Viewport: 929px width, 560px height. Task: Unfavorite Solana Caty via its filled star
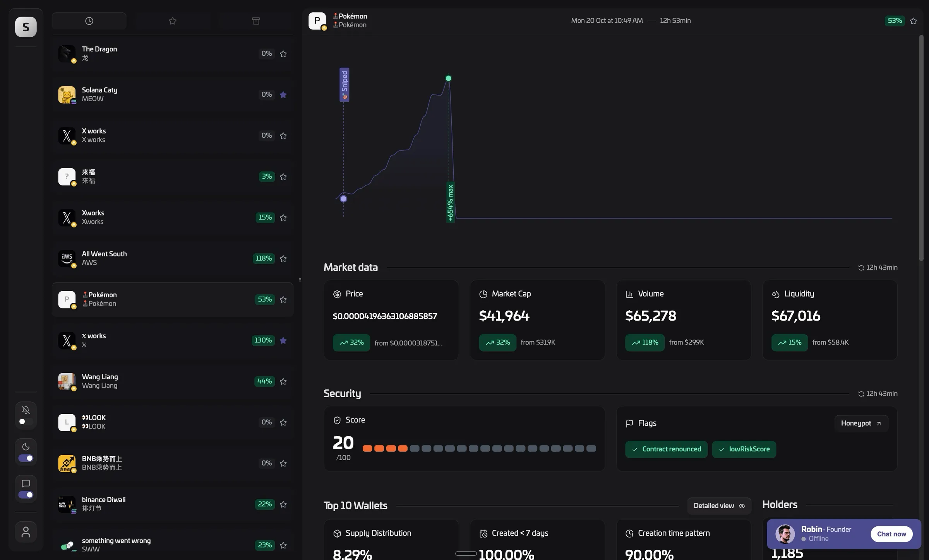[283, 95]
